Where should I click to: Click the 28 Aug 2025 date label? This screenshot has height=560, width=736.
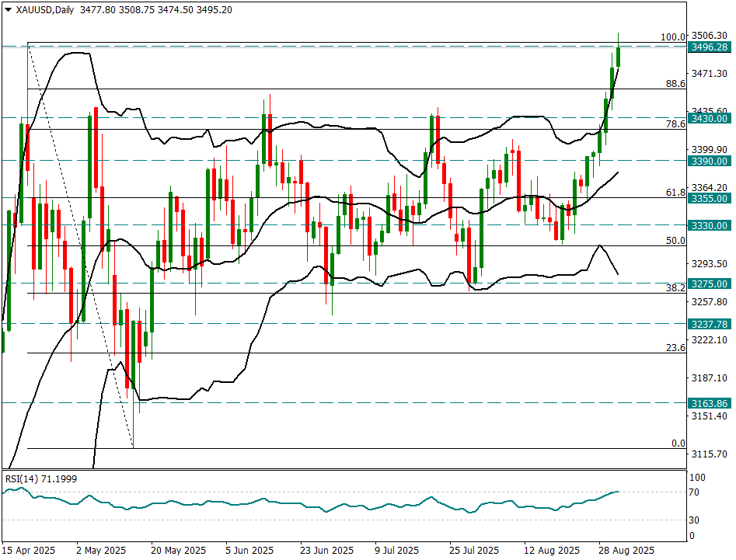click(626, 550)
